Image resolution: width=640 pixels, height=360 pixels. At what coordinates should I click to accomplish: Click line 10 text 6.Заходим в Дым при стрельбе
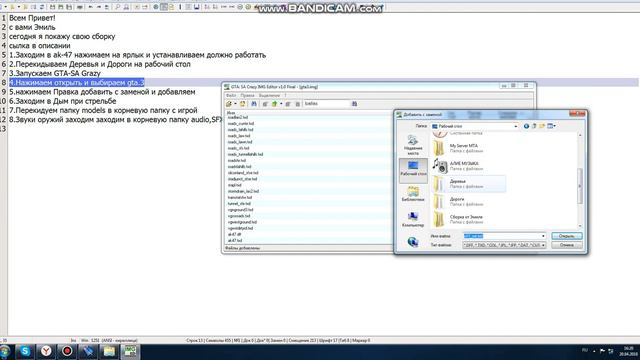click(x=62, y=101)
